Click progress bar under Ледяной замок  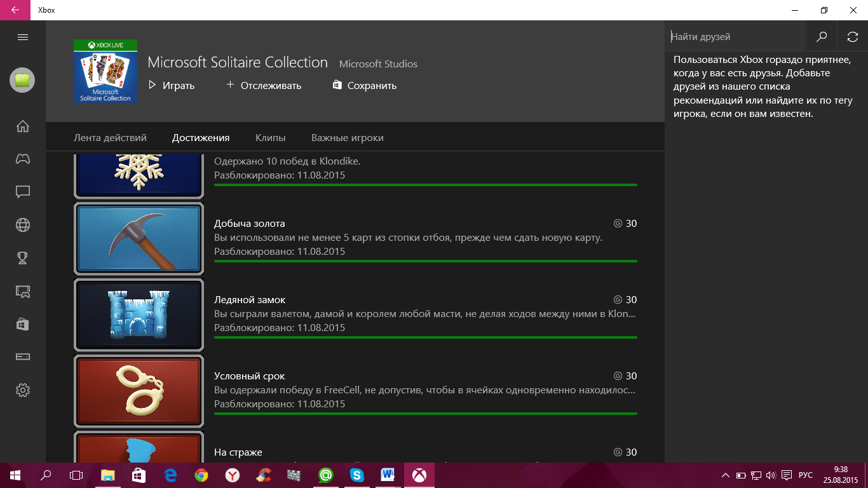pos(426,337)
